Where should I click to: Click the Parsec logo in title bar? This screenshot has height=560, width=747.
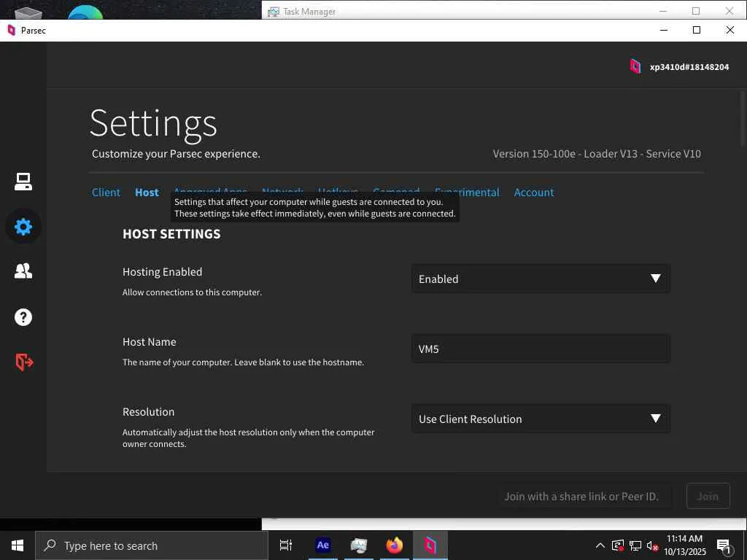point(12,31)
